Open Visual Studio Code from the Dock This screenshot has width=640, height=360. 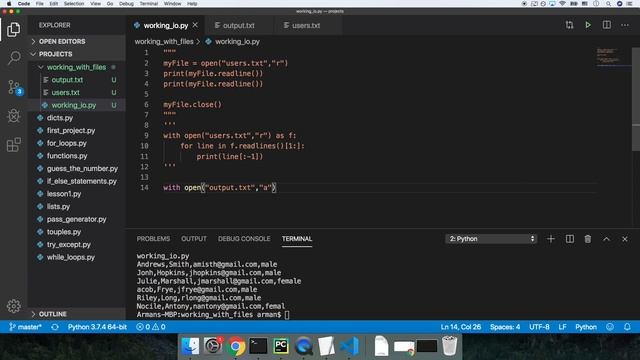349,346
